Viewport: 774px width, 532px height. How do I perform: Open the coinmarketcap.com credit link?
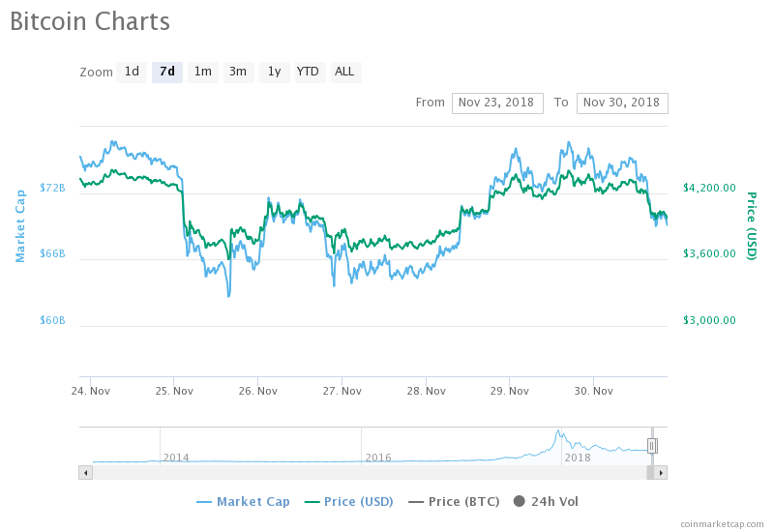(x=722, y=524)
